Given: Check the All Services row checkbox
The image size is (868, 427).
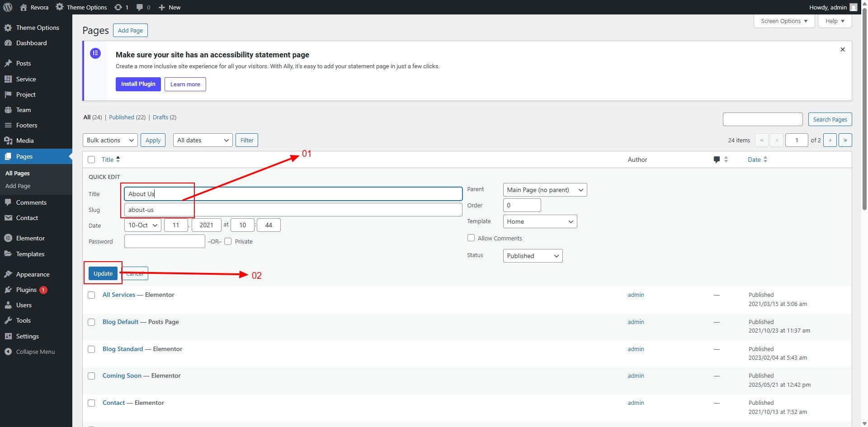Looking at the screenshot, I should (x=91, y=295).
